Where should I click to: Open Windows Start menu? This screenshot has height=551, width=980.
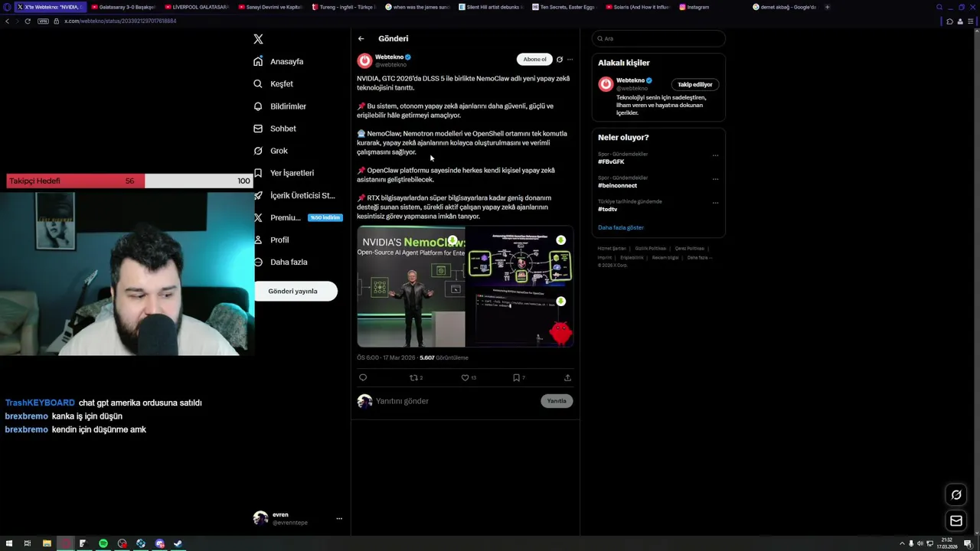coord(8,543)
